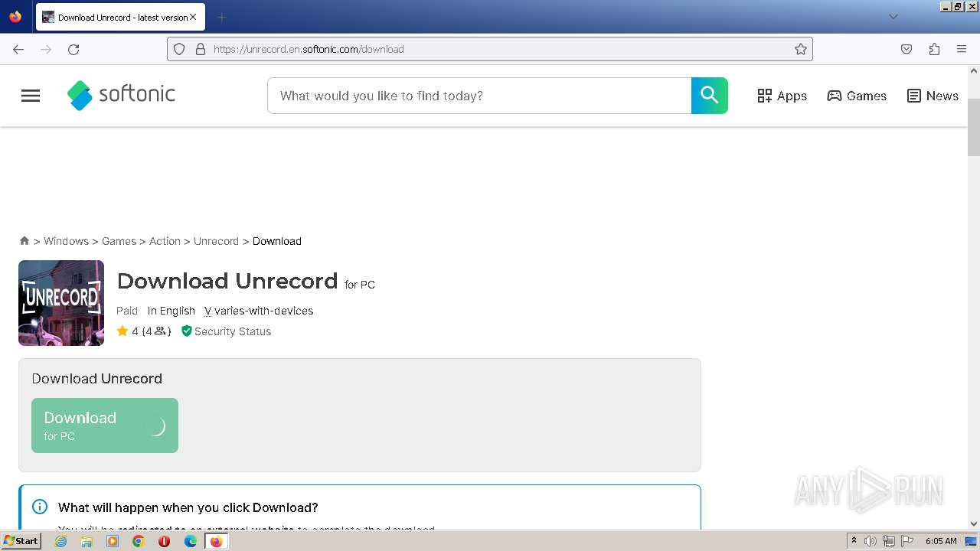Image resolution: width=980 pixels, height=551 pixels.
Task: Open the News section
Action: click(933, 96)
